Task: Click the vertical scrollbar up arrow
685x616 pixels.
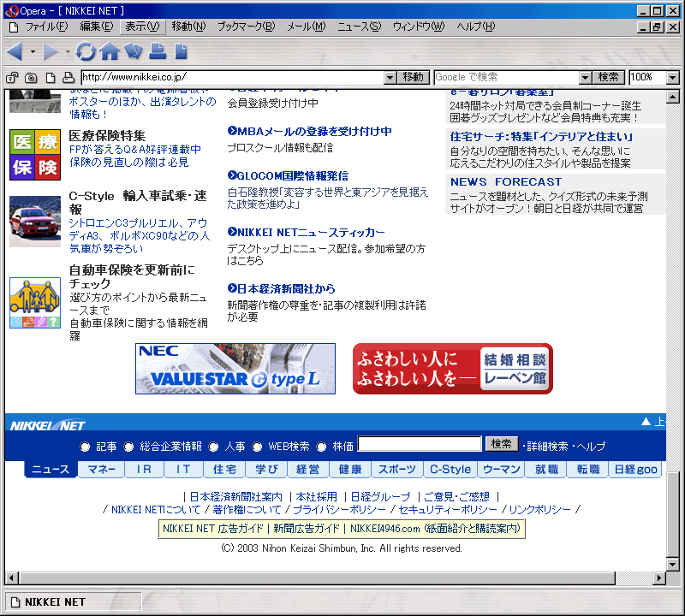Action: click(673, 97)
